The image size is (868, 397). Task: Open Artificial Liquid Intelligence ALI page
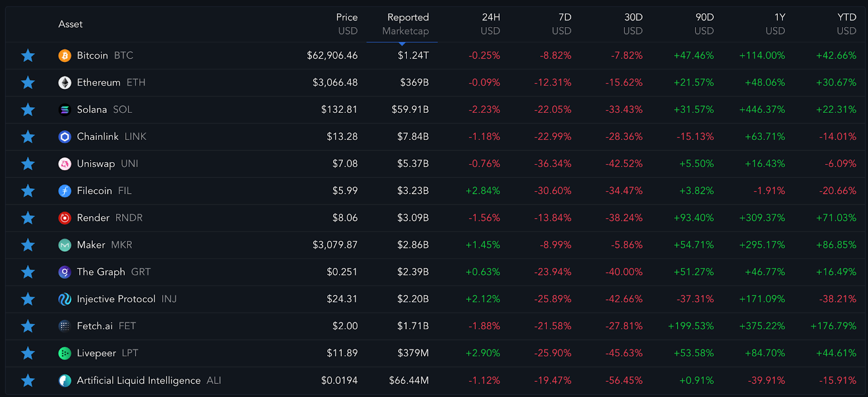click(149, 380)
